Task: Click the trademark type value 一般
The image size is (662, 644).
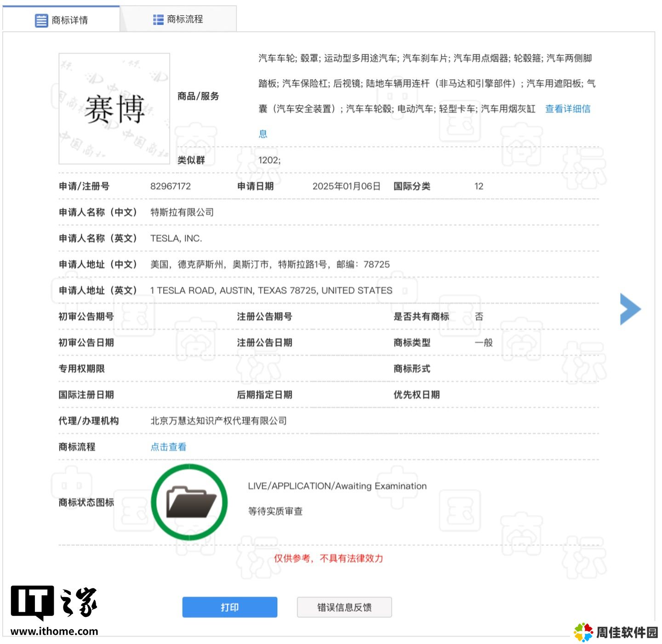Action: (x=484, y=342)
